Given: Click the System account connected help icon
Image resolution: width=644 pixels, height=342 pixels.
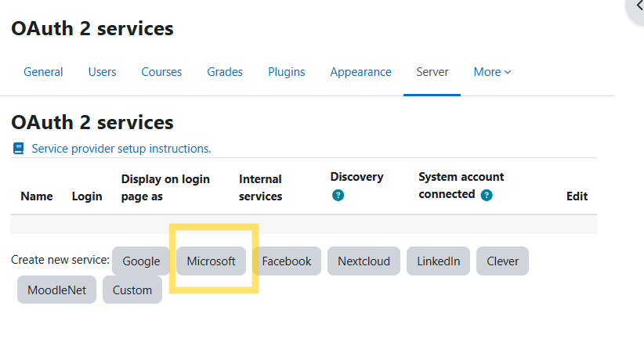Looking at the screenshot, I should (487, 195).
